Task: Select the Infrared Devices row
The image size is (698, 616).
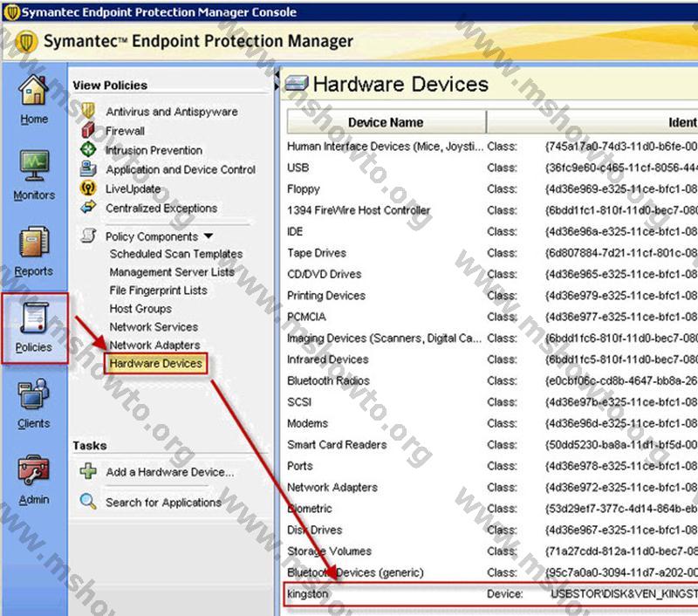Action: pyautogui.click(x=491, y=359)
